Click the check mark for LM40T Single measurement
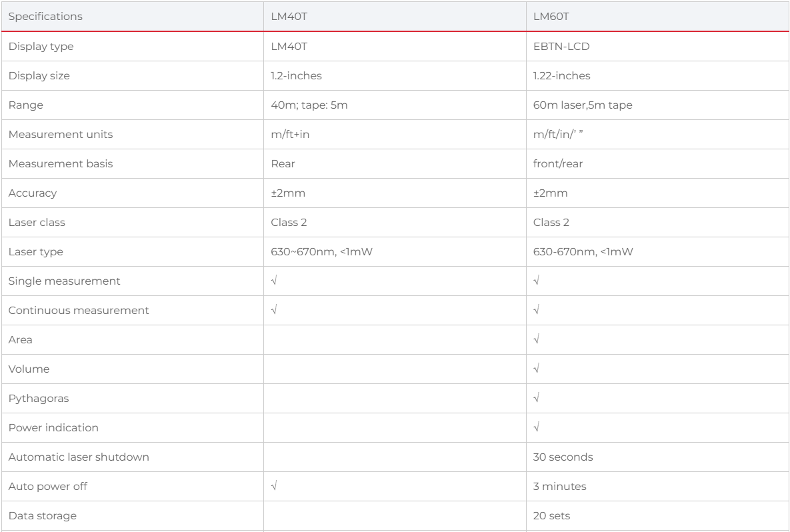This screenshot has height=532, width=790. click(274, 281)
